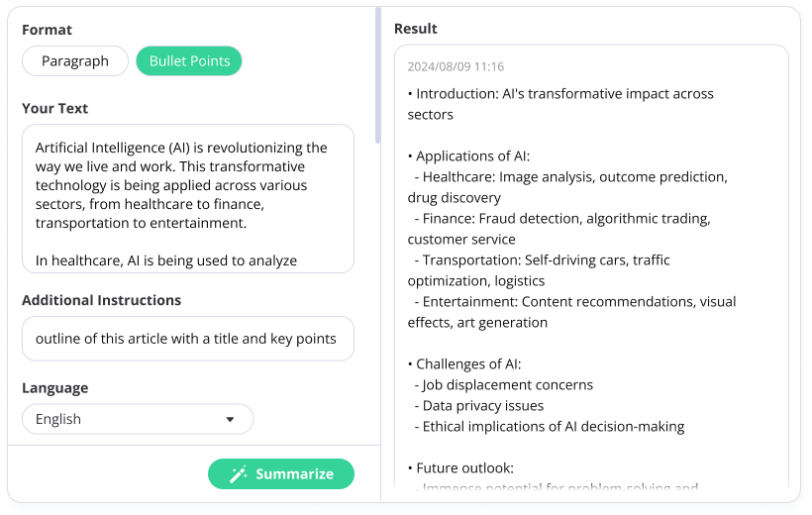Click the magic wand icon on Summarize
Viewport: 812px width, 515px height.
click(x=238, y=474)
